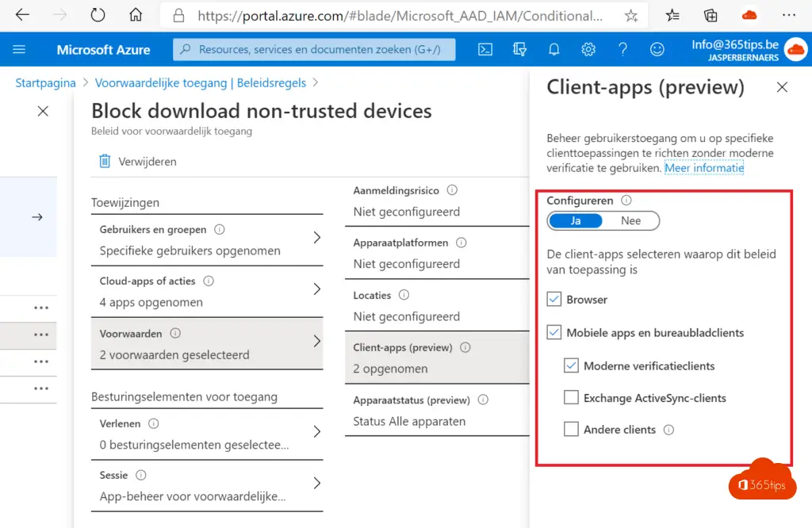Click Verwijderen to delete the policy
812x528 pixels.
tap(138, 162)
